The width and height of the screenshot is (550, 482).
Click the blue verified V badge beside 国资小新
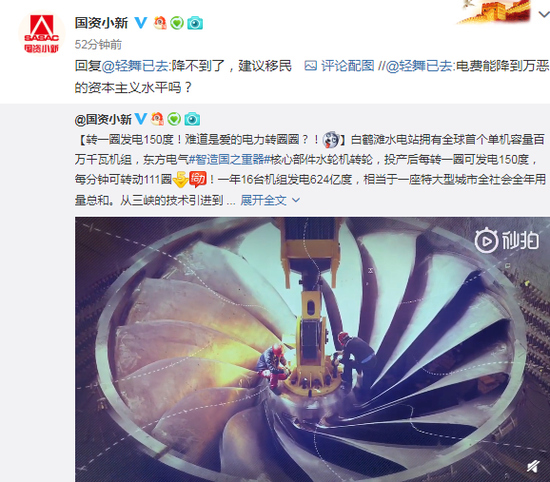(x=141, y=22)
